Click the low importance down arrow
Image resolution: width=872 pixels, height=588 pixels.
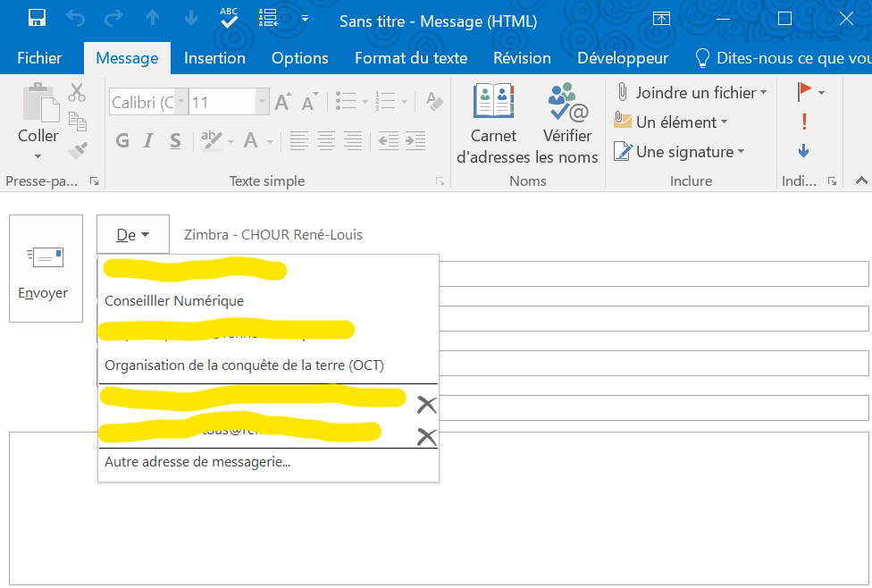pyautogui.click(x=804, y=151)
